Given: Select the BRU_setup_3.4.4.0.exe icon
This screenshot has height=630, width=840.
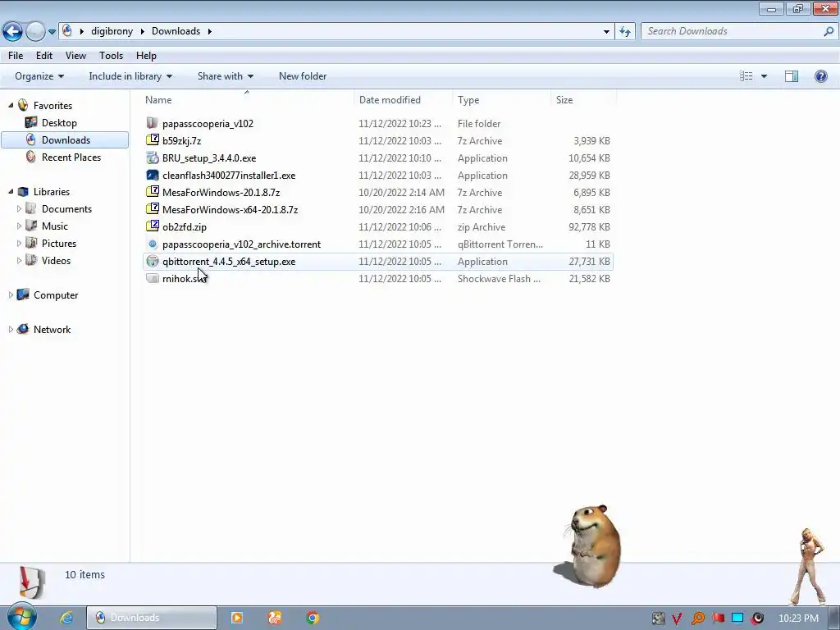Looking at the screenshot, I should click(153, 157).
